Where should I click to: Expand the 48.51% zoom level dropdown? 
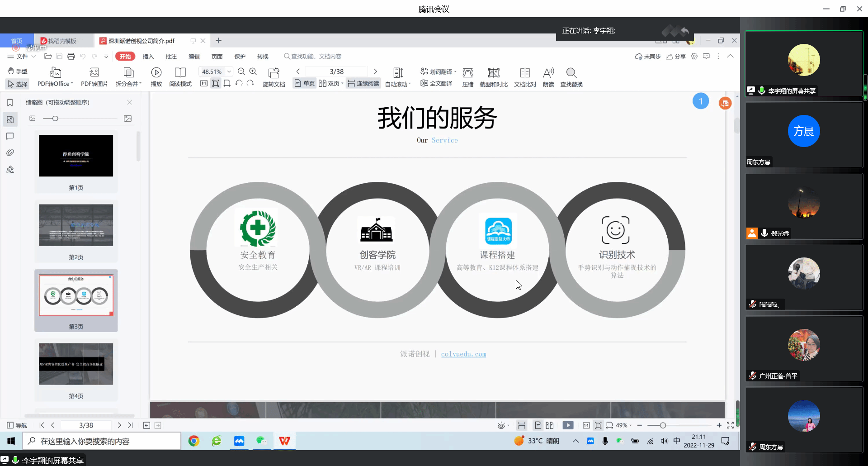(229, 71)
